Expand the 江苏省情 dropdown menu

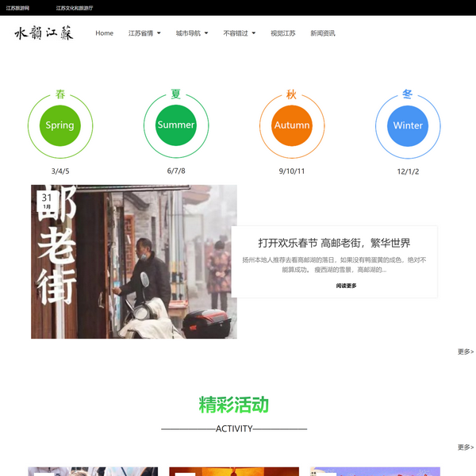[x=144, y=33]
